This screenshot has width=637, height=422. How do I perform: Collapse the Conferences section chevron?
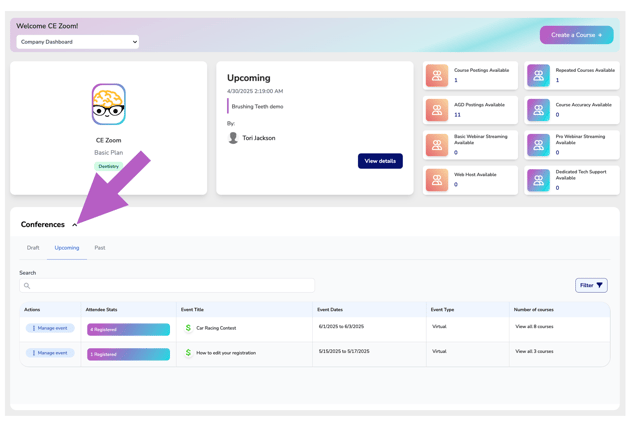click(75, 225)
